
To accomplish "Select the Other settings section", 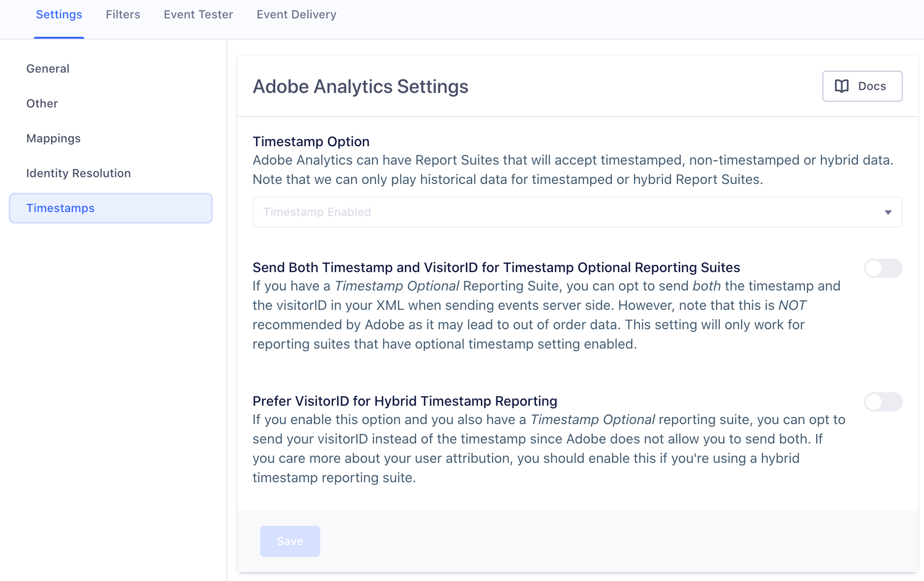I will (x=42, y=103).
